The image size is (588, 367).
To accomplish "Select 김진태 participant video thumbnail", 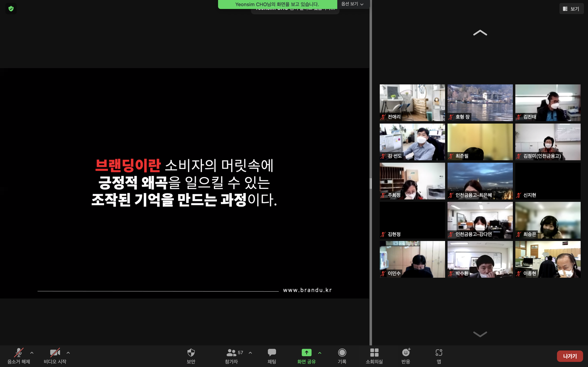I will pyautogui.click(x=548, y=102).
